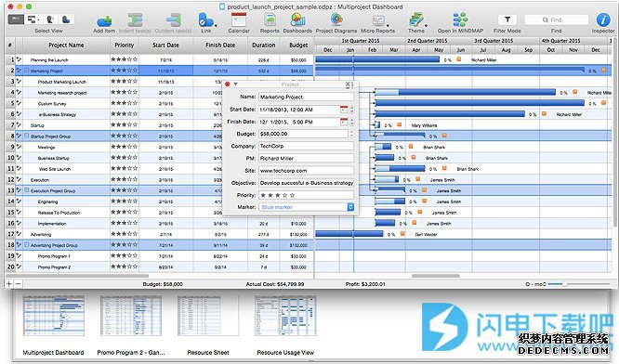The height and width of the screenshot is (364, 619).
Task: Click the table horizontal scrollbar
Action: 77,276
